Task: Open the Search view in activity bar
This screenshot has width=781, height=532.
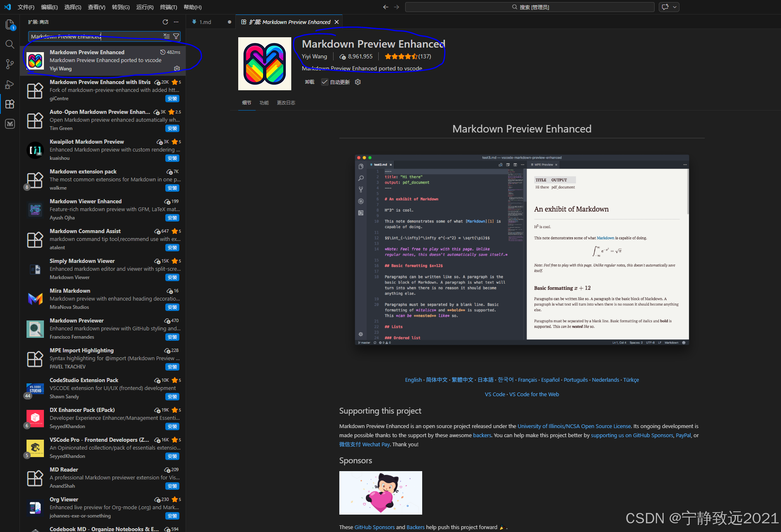Action: (x=10, y=44)
